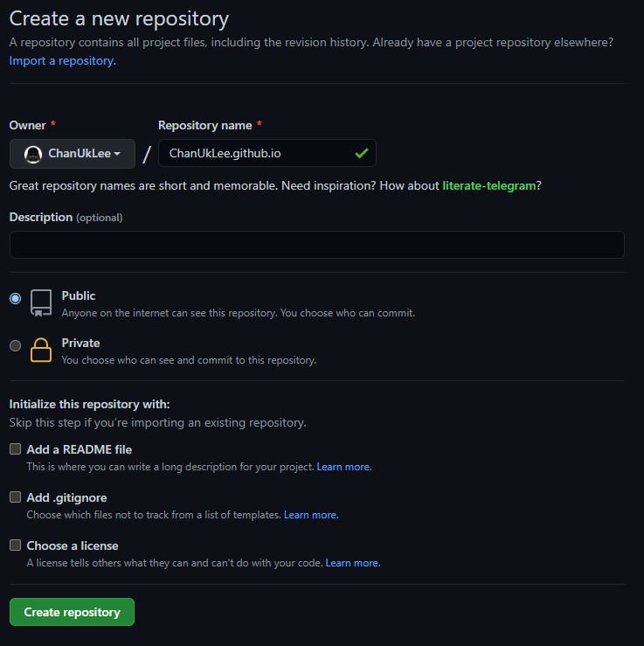This screenshot has width=644, height=646.
Task: Open Learn more link for license
Action: pos(353,563)
